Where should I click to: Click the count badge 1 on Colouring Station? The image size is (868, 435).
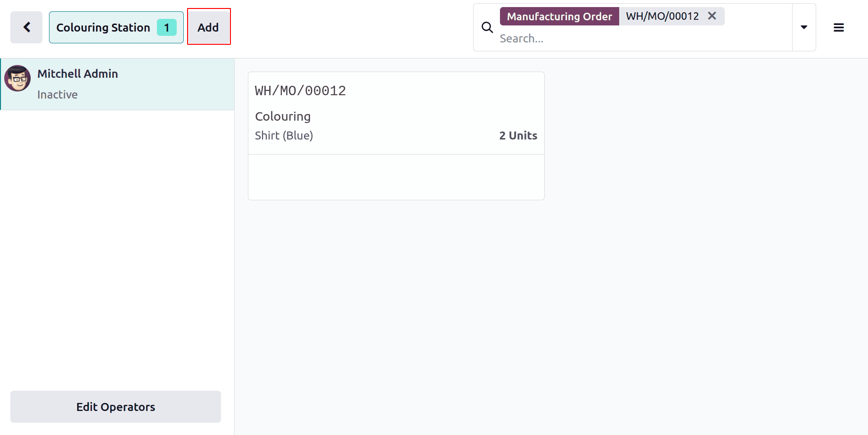(167, 27)
